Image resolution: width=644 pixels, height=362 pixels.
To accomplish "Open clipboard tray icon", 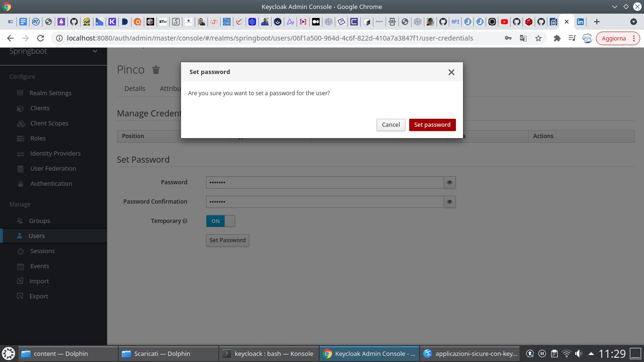I will tap(554, 354).
